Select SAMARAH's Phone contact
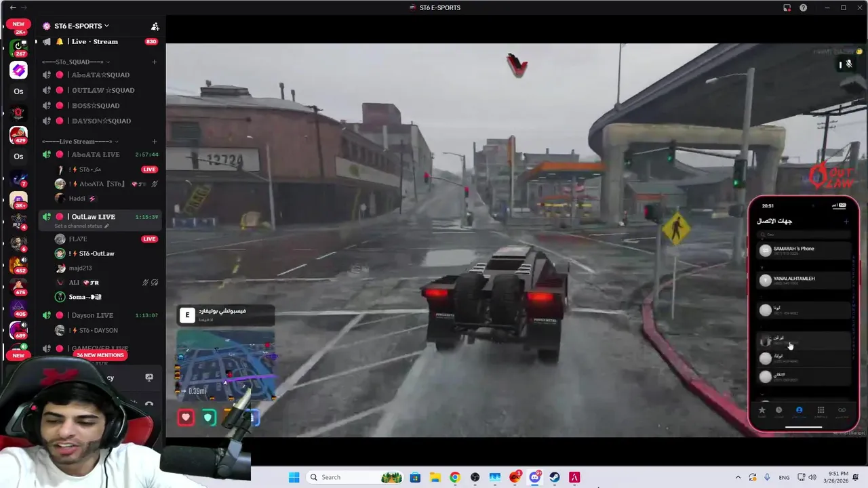Screen dimensions: 868x488 pos(804,250)
